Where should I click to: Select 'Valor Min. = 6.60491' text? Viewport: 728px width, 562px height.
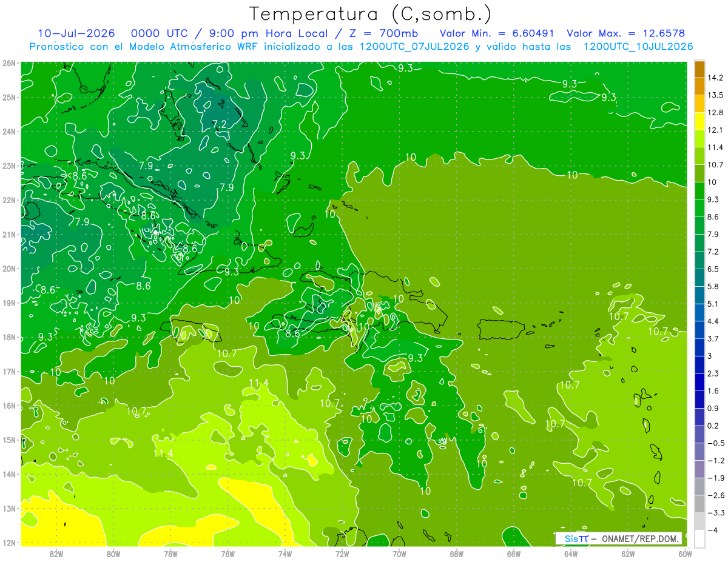496,33
